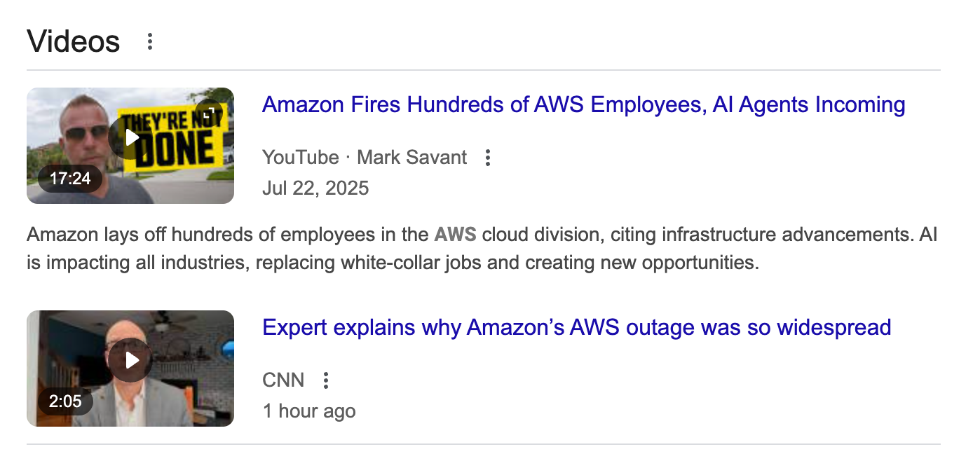Click the play button on CNN video
980x461 pixels.
coord(130,360)
